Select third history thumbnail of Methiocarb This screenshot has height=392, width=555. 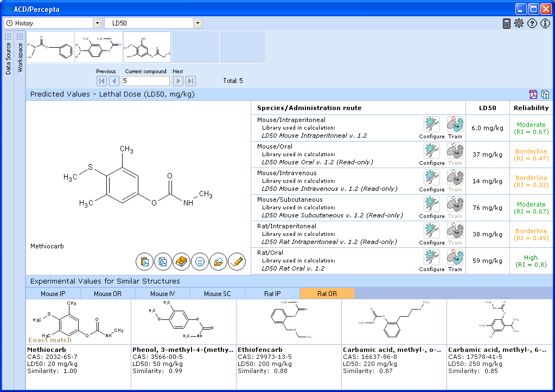click(x=147, y=47)
